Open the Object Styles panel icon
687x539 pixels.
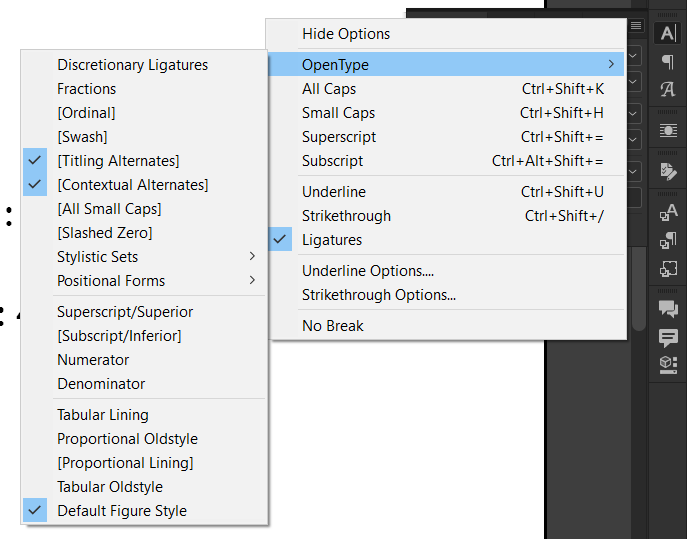pyautogui.click(x=668, y=269)
